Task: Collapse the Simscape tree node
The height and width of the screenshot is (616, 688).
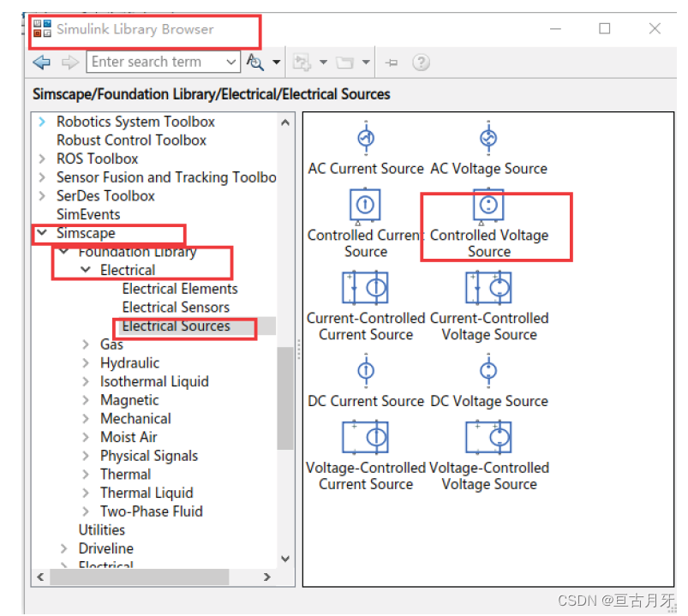Action: pyautogui.click(x=42, y=232)
